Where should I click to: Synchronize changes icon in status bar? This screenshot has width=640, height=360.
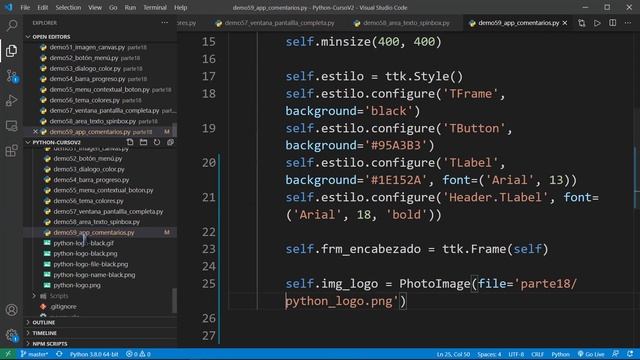pos(59,354)
